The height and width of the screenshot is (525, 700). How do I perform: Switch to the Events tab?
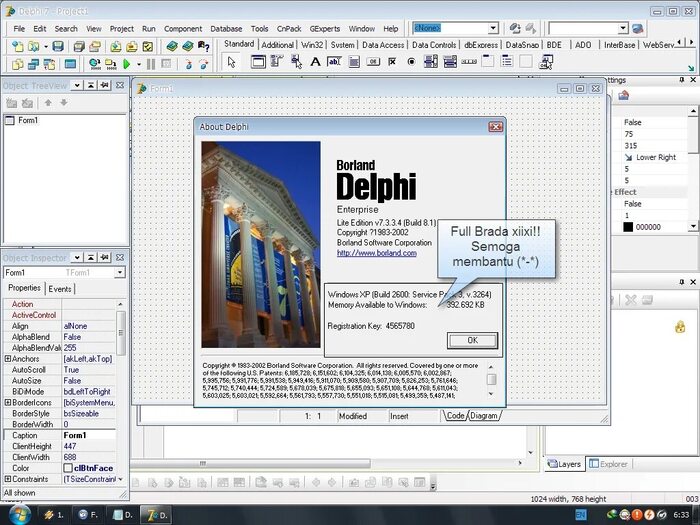tap(60, 288)
